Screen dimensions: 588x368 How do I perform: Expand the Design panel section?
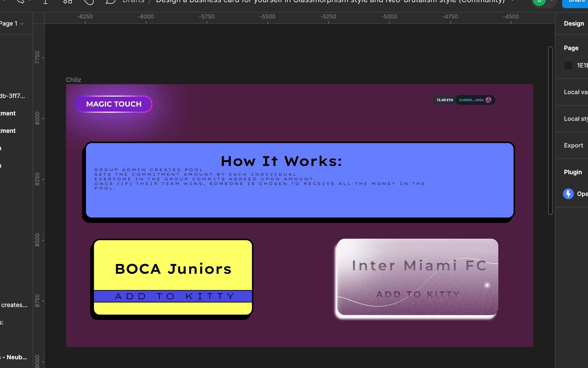coord(574,24)
